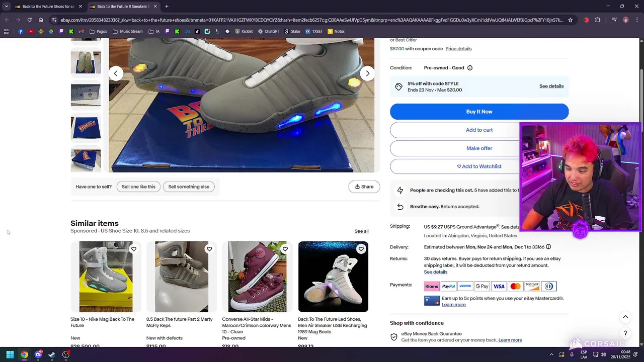Open Chrome menu three dots
Viewport: 644px width, 362px height.
[637, 20]
